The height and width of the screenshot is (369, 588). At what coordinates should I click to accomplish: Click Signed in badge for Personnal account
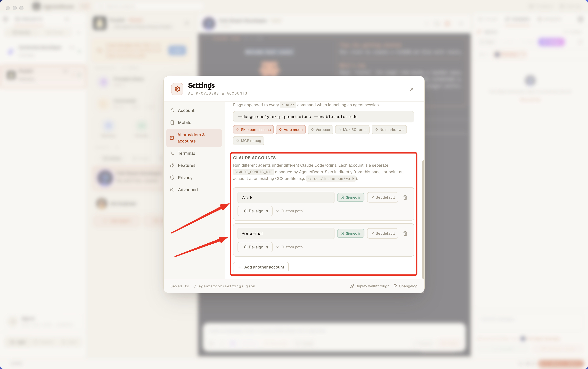[x=351, y=233]
